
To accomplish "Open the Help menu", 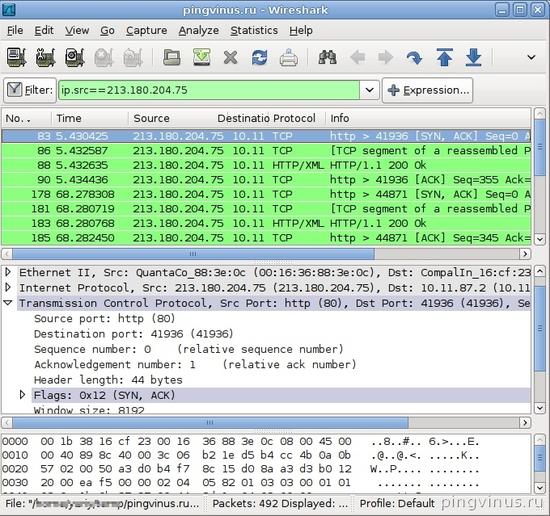I will [301, 31].
